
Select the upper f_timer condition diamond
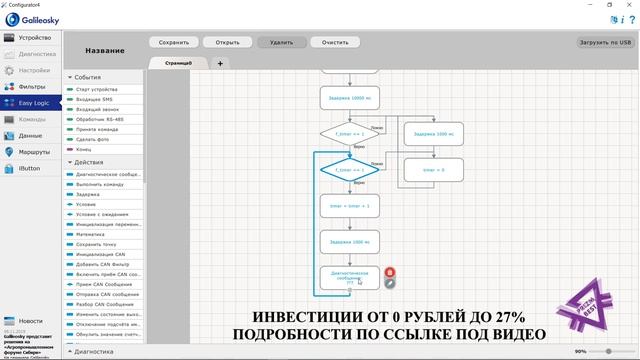pyautogui.click(x=350, y=134)
